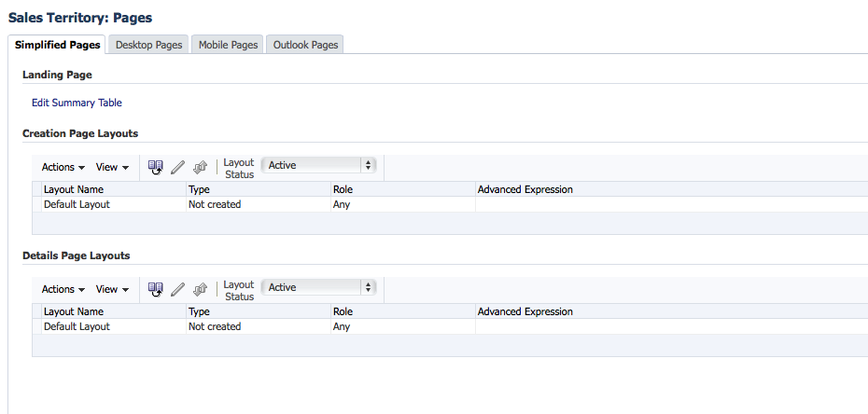Open View menu in Creation Page Layouts
The height and width of the screenshot is (414, 868).
click(112, 167)
